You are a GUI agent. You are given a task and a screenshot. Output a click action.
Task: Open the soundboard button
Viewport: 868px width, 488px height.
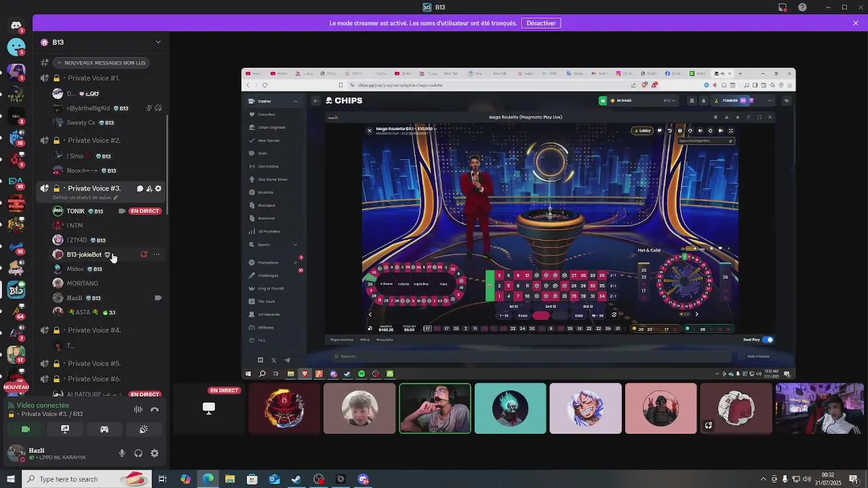[144, 429]
